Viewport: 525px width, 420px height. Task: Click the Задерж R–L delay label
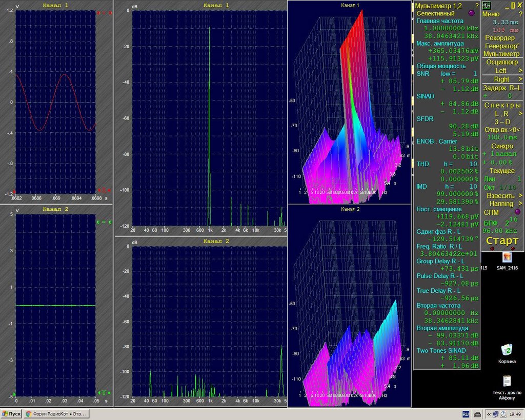point(502,88)
